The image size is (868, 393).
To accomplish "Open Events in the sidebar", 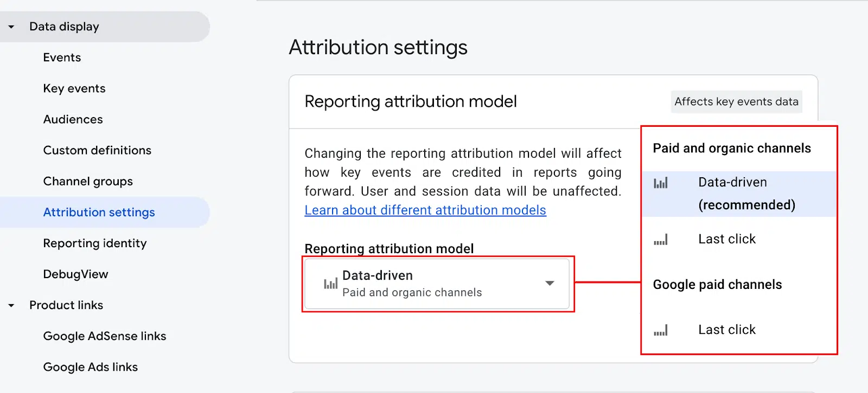I will coord(62,57).
